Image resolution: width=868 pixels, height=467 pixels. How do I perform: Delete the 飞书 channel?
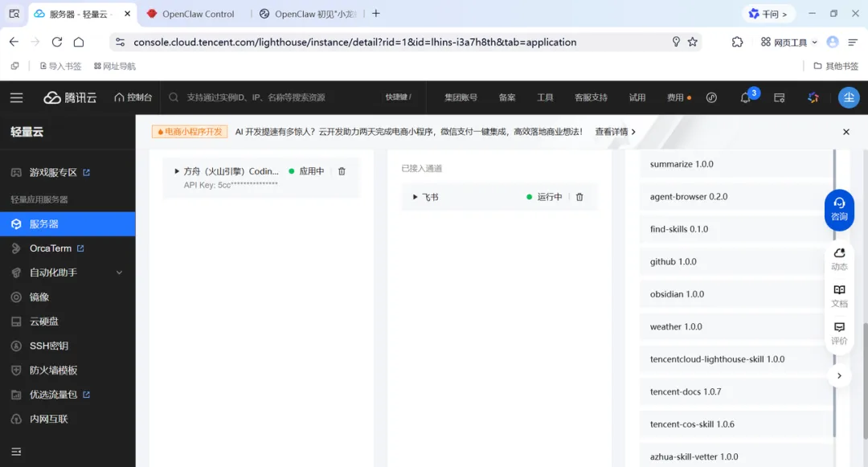tap(579, 197)
